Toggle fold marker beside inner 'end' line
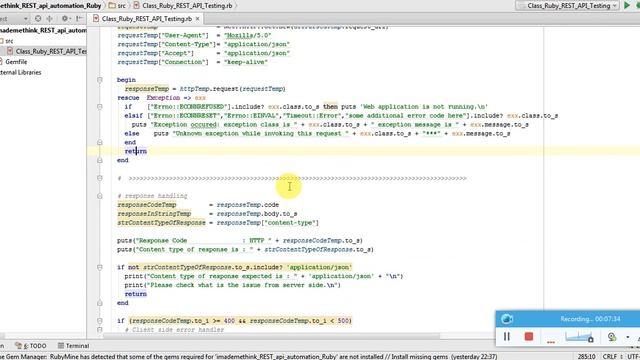This screenshot has height=360, width=640. pyautogui.click(x=100, y=142)
